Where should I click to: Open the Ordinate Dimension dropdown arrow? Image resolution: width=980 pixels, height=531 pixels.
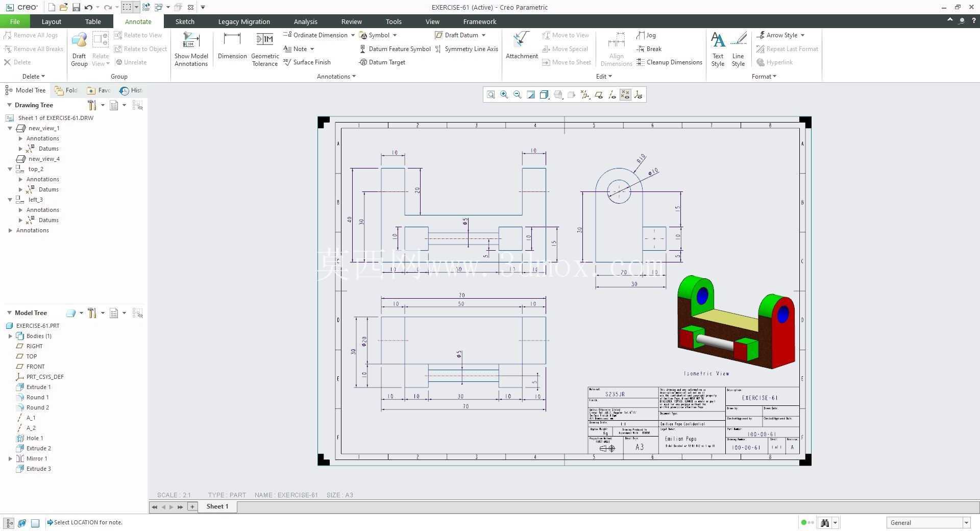point(352,35)
